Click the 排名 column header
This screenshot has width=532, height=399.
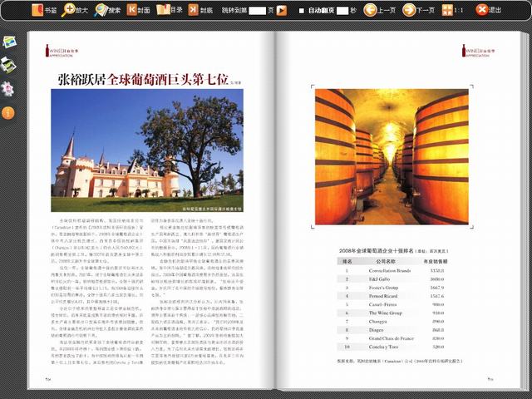347,261
